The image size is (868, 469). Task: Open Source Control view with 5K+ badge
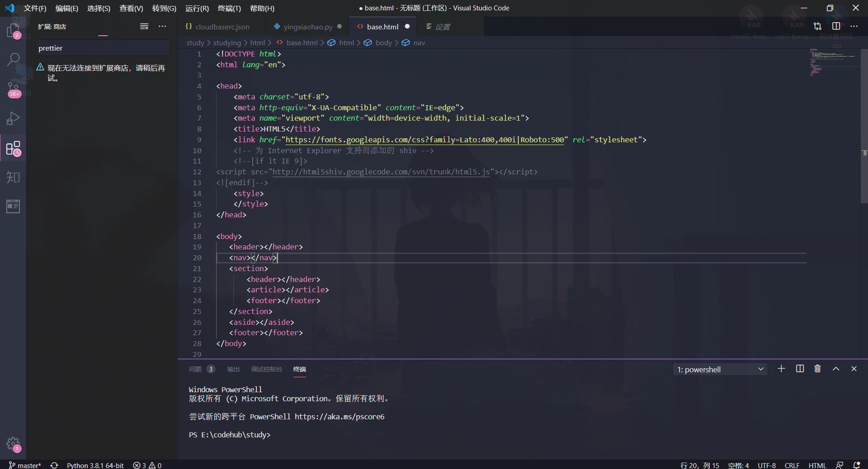coord(13,89)
